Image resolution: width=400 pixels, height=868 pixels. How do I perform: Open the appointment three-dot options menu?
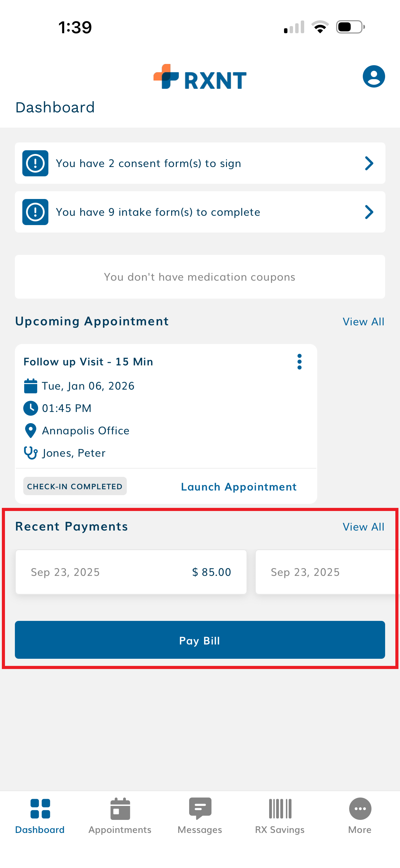click(299, 362)
